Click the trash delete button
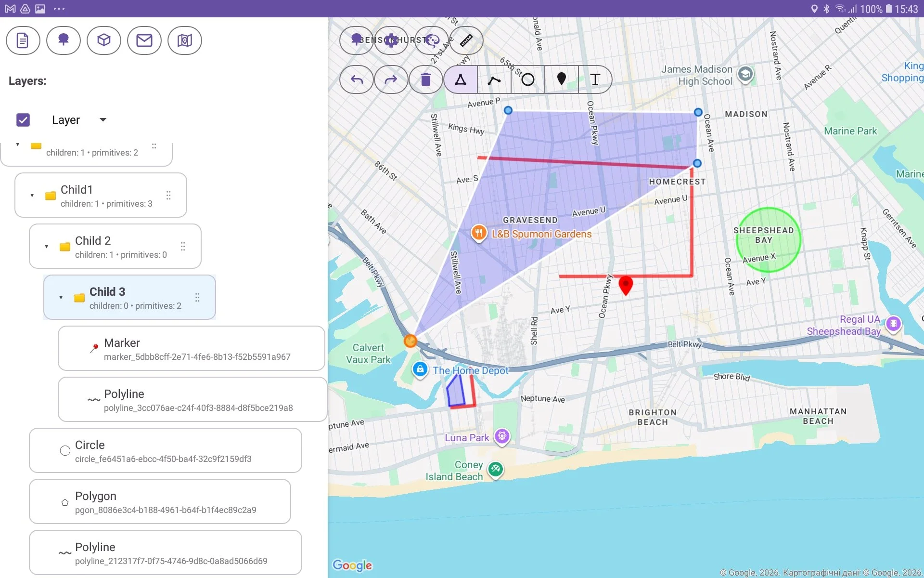This screenshot has height=578, width=924. click(x=426, y=79)
